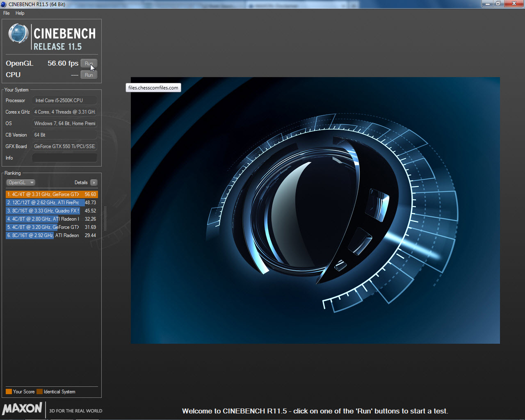Click the panel resize grip handle
Image resolution: width=525 pixels, height=420 pixels.
[105, 219]
